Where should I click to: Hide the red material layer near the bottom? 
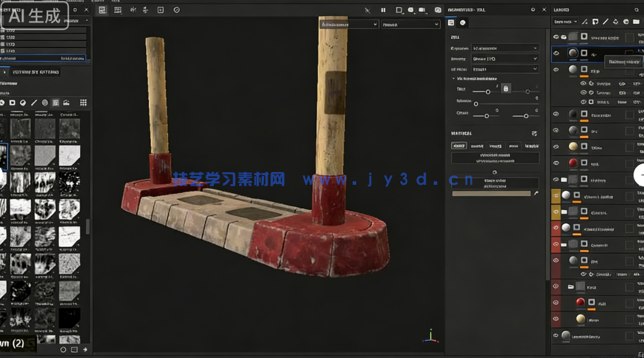(x=555, y=301)
